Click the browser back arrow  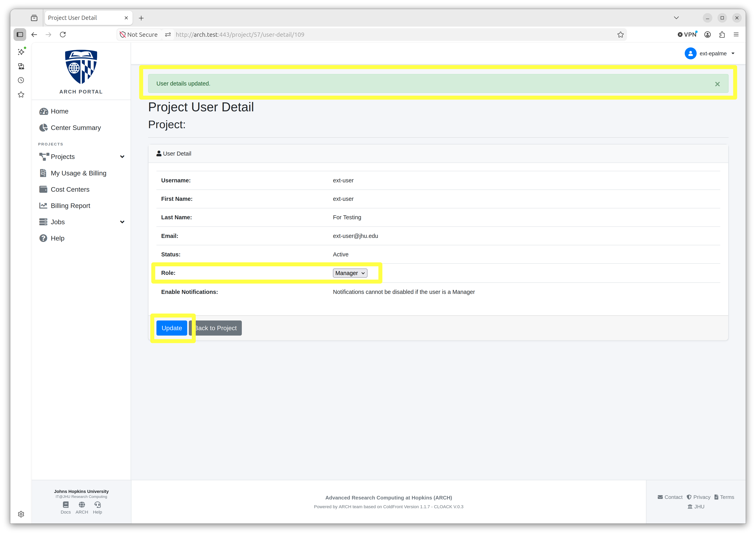pyautogui.click(x=34, y=35)
